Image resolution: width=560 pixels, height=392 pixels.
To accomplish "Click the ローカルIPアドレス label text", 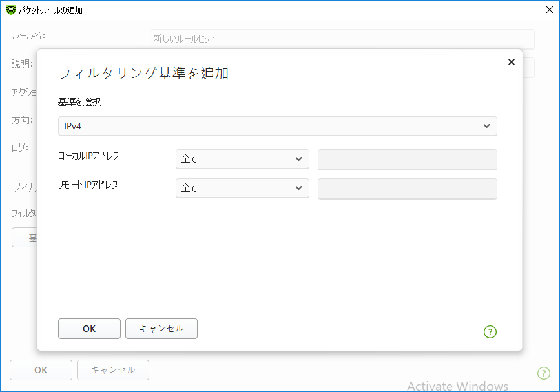I will pyautogui.click(x=89, y=156).
